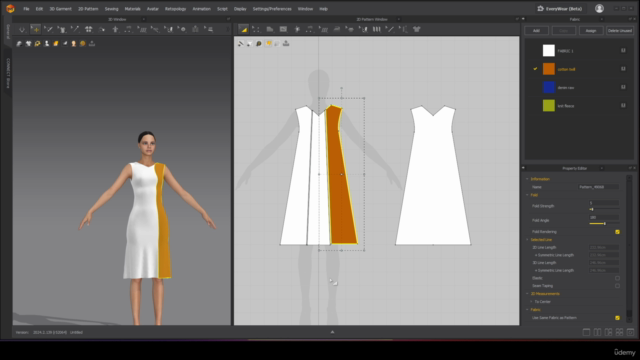This screenshot has width=640, height=360.
Task: Select the green knit fleece swatch
Action: coord(549,105)
